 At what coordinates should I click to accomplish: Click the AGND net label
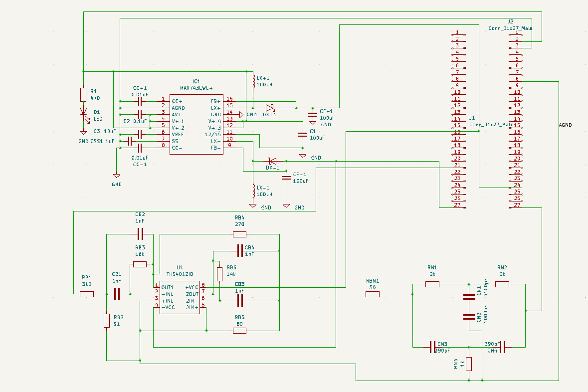565,125
